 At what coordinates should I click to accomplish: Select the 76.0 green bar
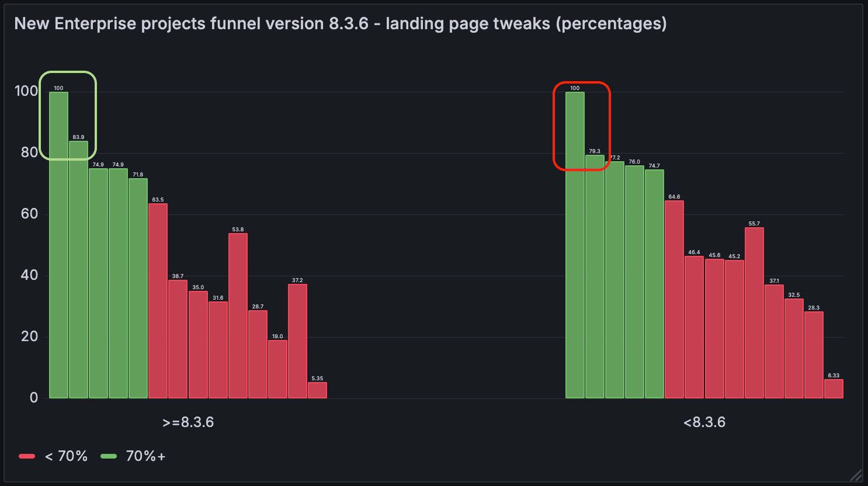pos(634,282)
